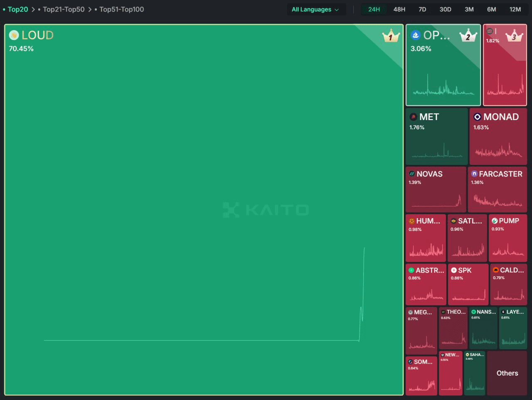Click the 1.76% mindshare value
This screenshot has width=532, height=400.
click(x=417, y=128)
